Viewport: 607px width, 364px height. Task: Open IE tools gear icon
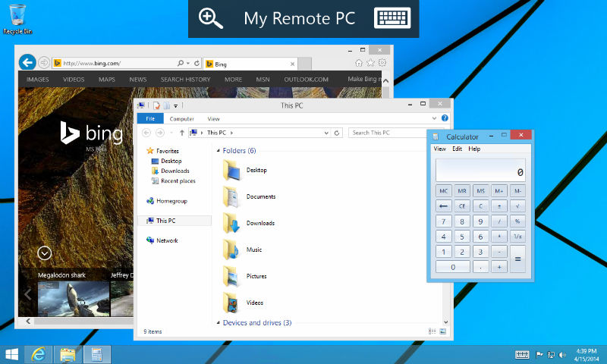[x=382, y=63]
